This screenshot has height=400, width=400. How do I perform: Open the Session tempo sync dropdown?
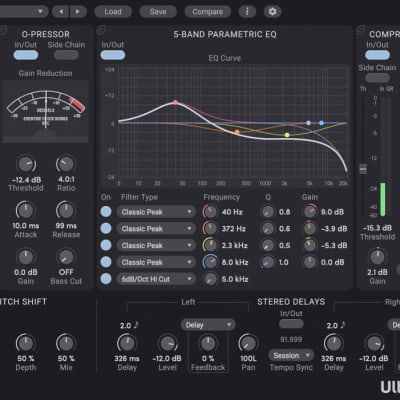point(291,356)
